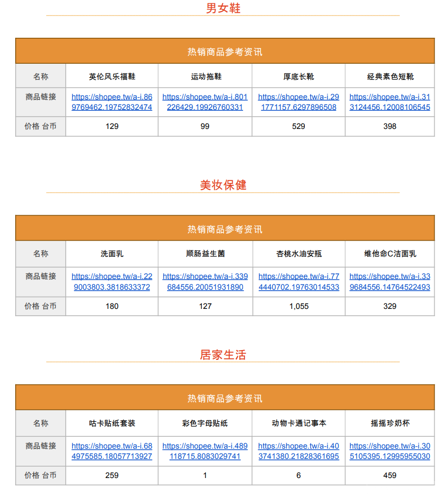445x504 pixels.
Task: Open the 厚底长靴 product link
Action: tap(297, 101)
